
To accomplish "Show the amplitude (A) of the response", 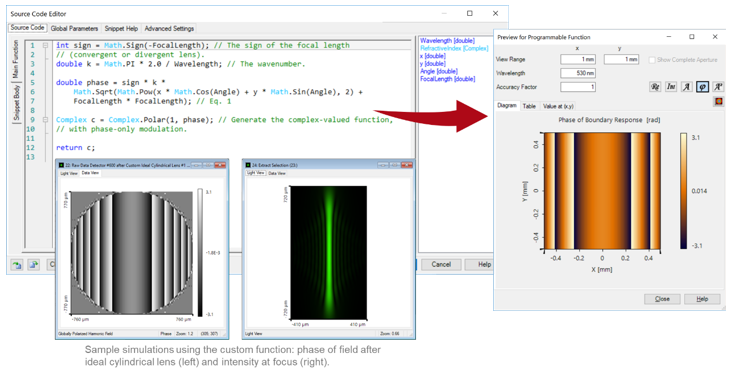I will [687, 87].
